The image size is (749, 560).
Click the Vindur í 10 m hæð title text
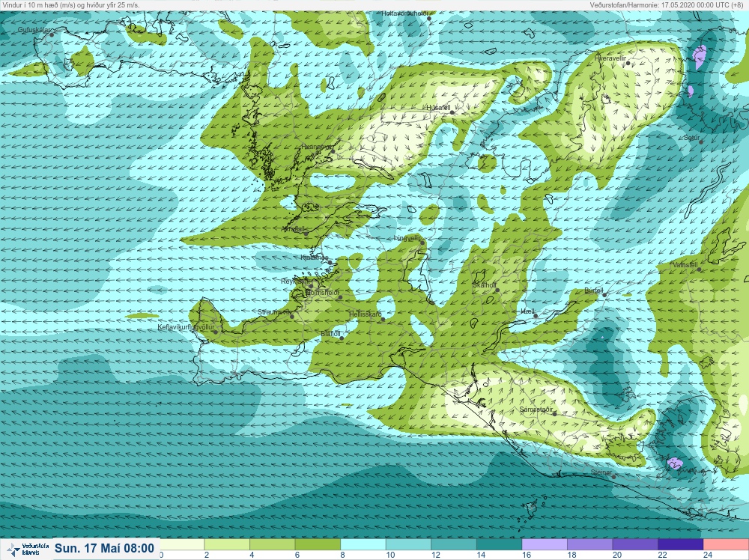70,4
